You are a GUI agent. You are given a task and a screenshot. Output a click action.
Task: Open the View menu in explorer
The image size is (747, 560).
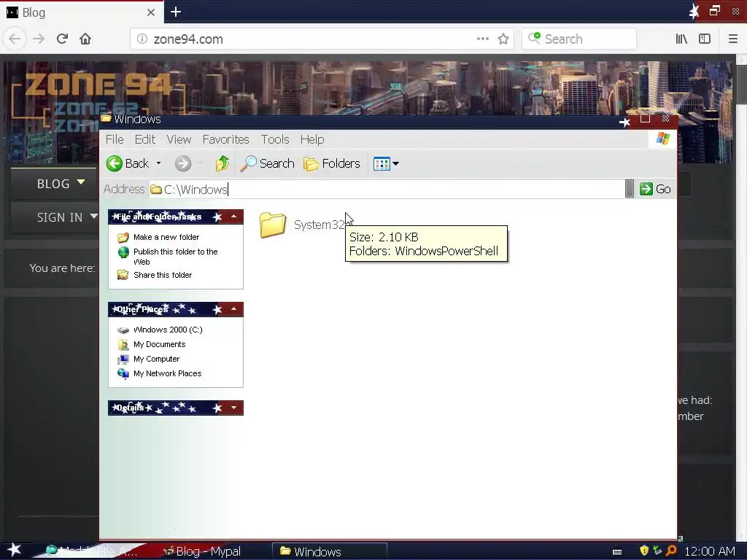point(179,139)
